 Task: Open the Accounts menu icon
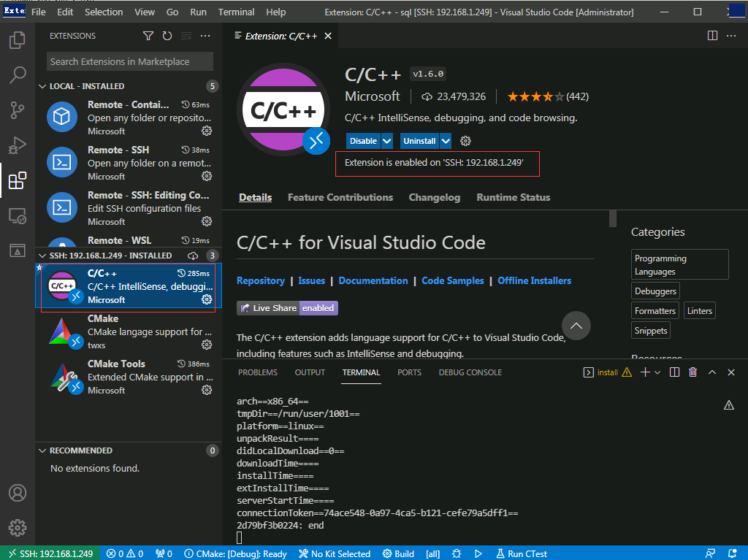18,493
